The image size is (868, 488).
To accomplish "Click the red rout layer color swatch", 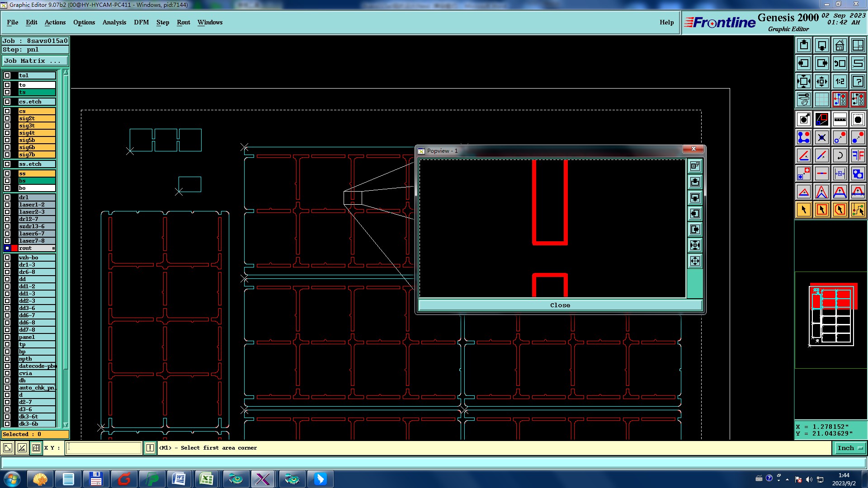I will (x=14, y=248).
